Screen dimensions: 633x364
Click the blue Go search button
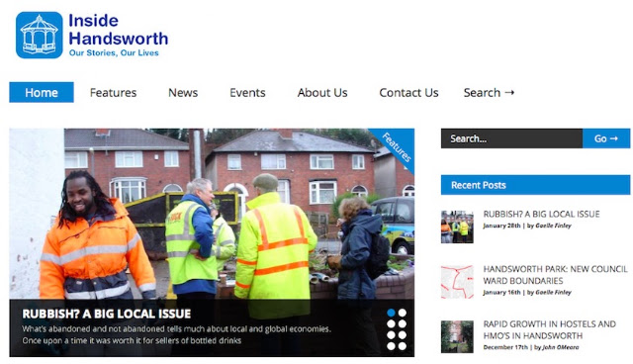pos(606,138)
